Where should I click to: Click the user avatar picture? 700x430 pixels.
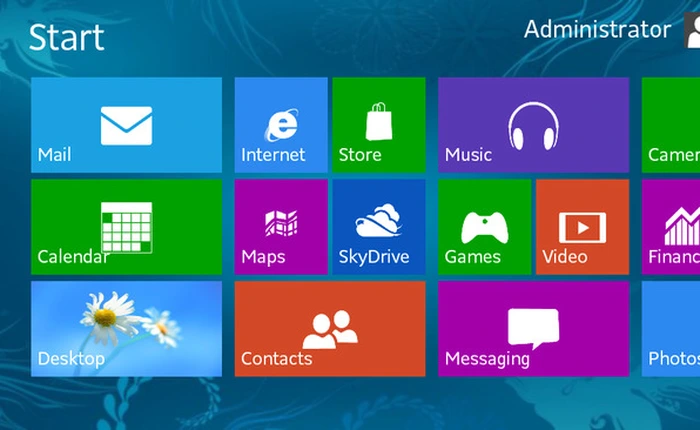point(692,30)
